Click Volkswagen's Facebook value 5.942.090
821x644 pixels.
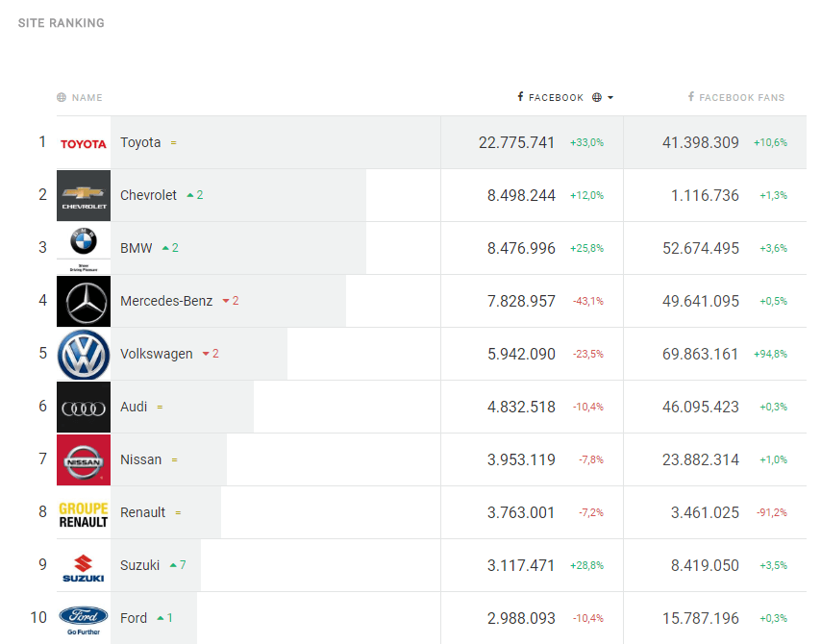(x=521, y=354)
